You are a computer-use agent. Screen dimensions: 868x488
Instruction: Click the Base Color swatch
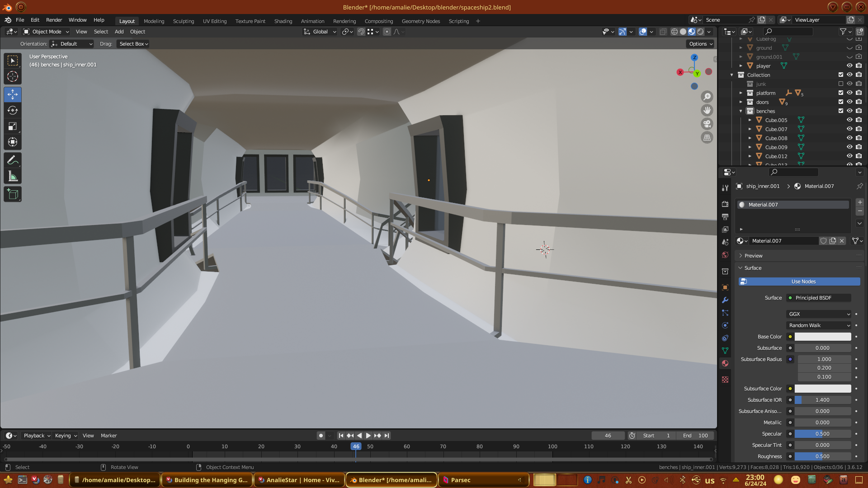click(822, 337)
